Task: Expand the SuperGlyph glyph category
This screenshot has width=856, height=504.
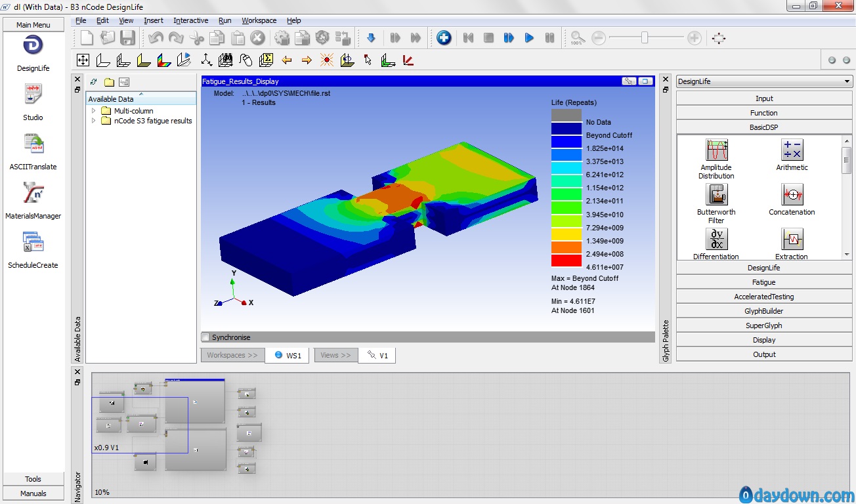Action: click(x=764, y=325)
